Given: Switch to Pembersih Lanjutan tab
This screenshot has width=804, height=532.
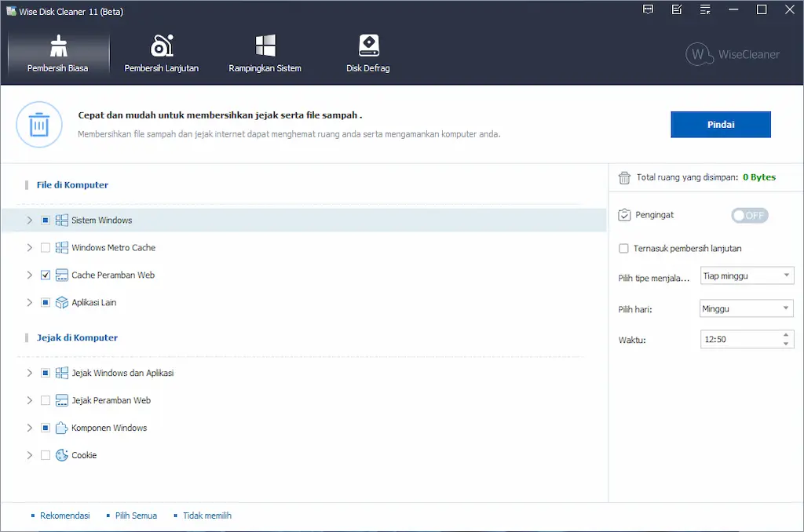Looking at the screenshot, I should (162, 54).
